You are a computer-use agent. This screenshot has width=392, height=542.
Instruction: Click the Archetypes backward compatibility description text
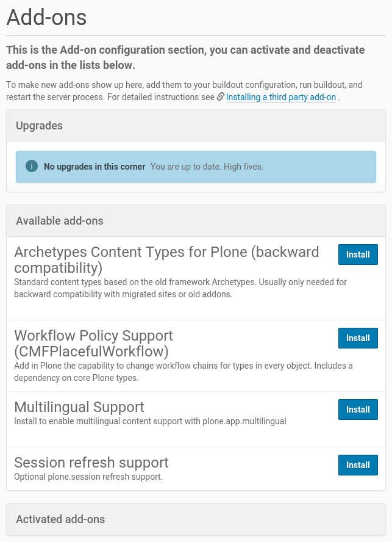180,288
